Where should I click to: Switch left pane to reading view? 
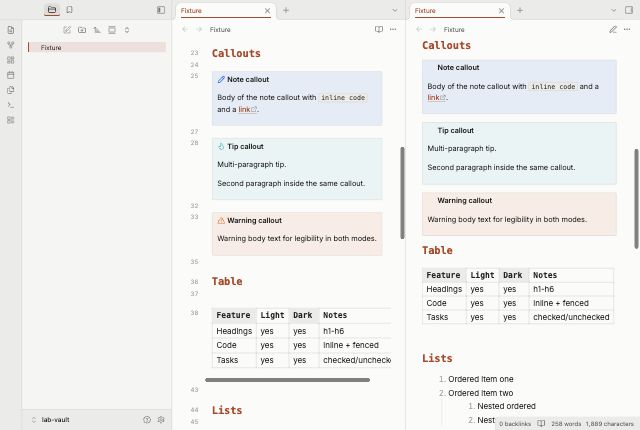379,29
